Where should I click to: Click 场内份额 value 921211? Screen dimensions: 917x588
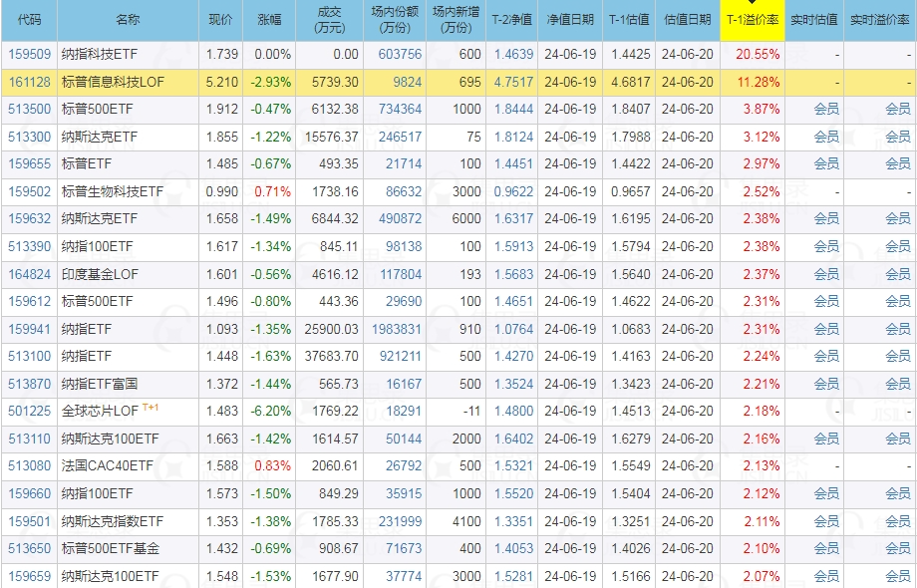(x=400, y=356)
